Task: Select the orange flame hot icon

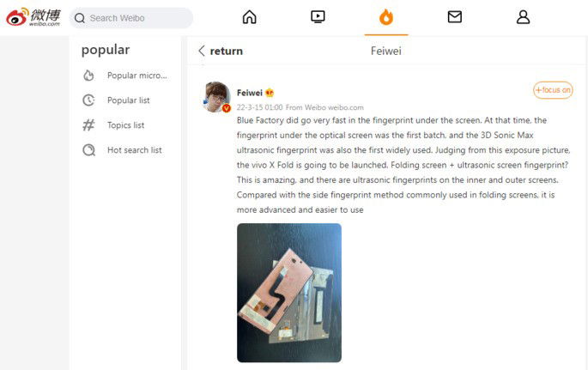Action: (386, 17)
